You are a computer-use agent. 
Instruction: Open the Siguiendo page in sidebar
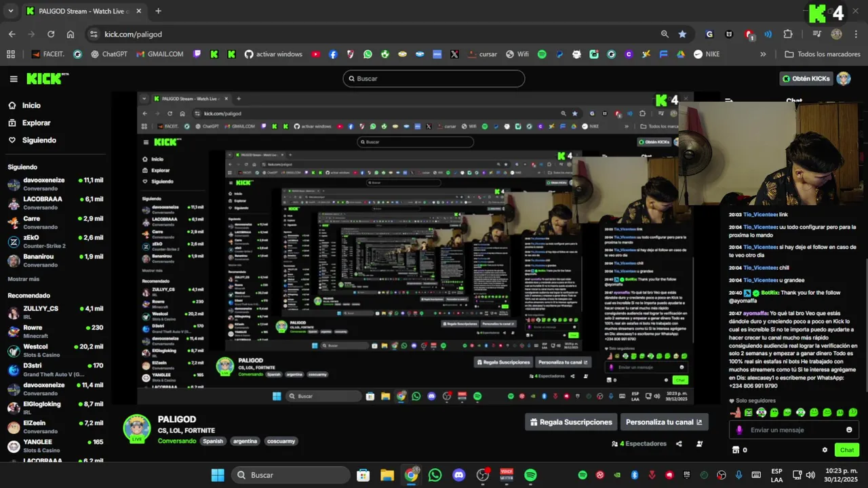[32, 140]
